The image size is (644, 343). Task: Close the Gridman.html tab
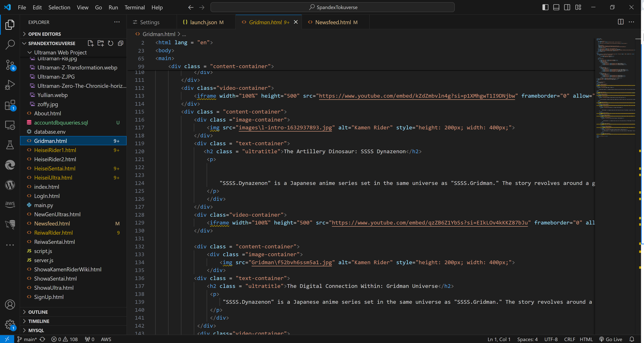pyautogui.click(x=296, y=22)
